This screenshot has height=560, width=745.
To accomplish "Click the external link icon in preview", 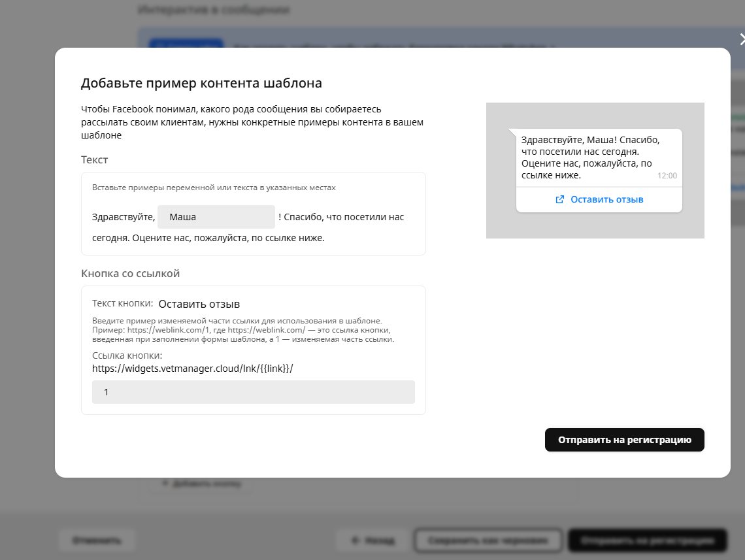I will click(x=559, y=199).
